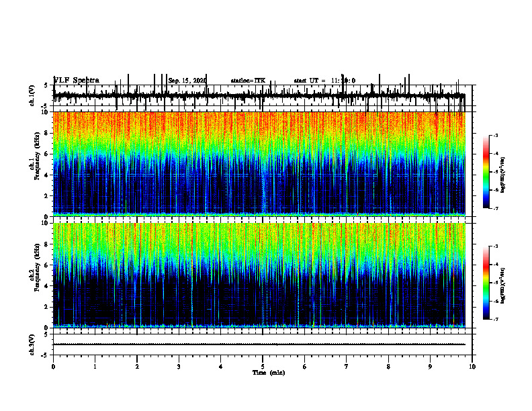Viewport: 532px width, 411px height.
Task: Click the "9" tick on Time axis
Action: click(x=430, y=367)
